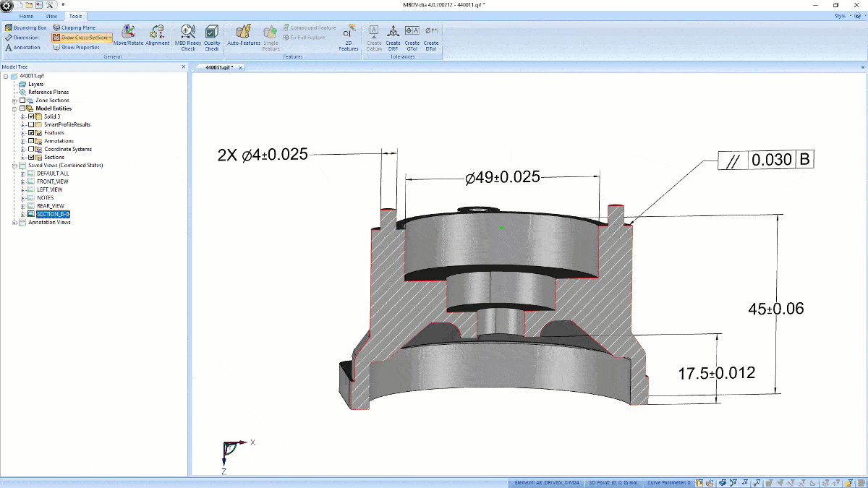Run the MBD Ready Check
This screenshot has height=488, width=868.
188,35
